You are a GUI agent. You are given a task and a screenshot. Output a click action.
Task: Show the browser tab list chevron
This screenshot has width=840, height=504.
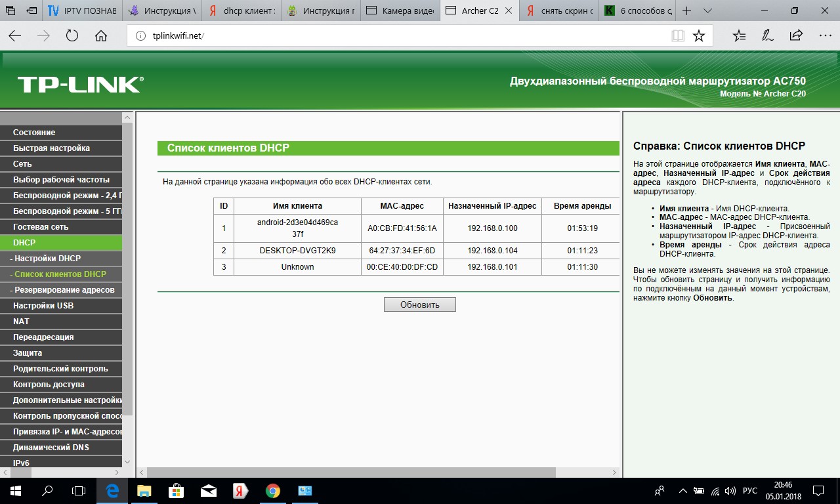707,11
